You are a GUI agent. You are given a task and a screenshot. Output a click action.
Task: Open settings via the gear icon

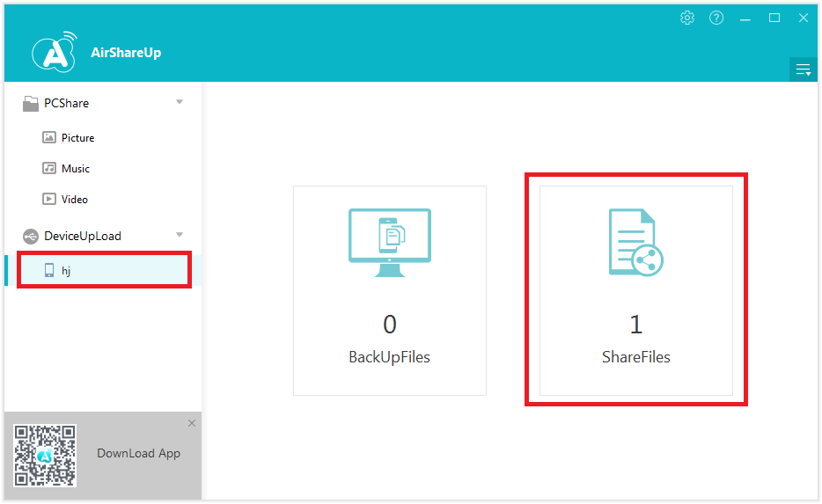tap(687, 18)
